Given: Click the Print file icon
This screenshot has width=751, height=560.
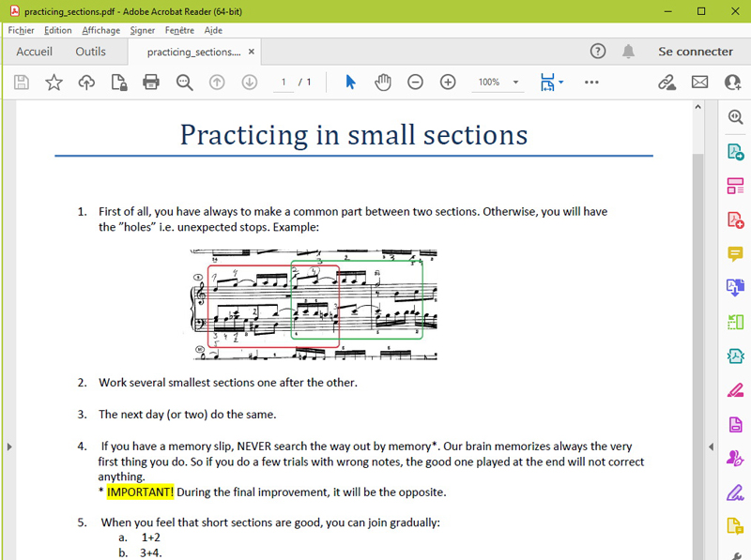Looking at the screenshot, I should coord(151,83).
